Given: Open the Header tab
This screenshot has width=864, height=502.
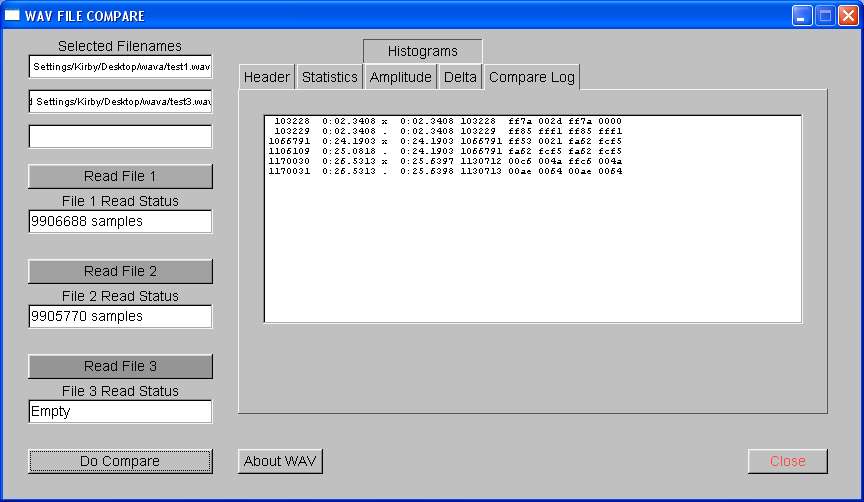Looking at the screenshot, I should tap(266, 77).
